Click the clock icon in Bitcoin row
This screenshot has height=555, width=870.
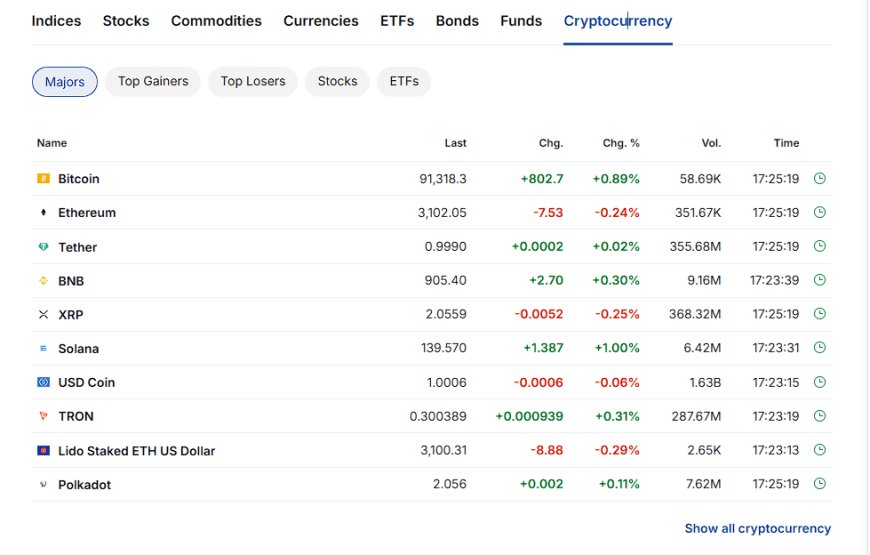820,178
